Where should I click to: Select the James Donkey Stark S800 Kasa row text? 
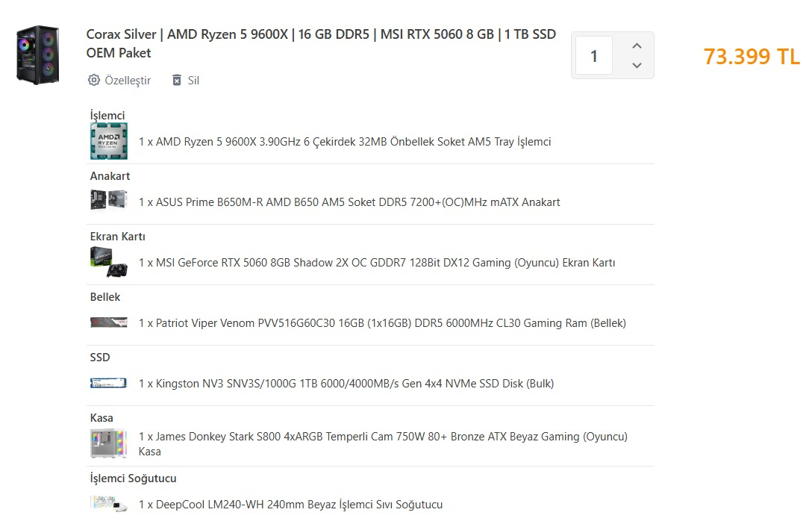[x=383, y=444]
